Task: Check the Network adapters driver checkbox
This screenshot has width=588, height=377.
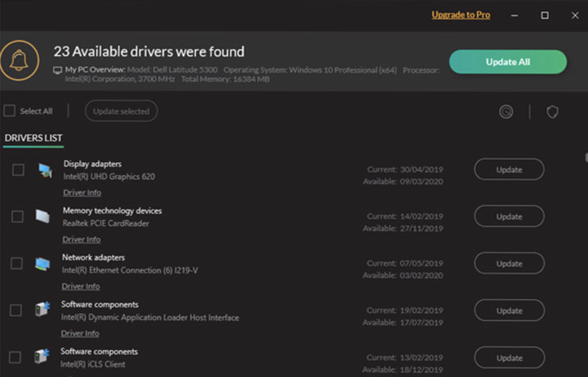Action: (x=17, y=263)
